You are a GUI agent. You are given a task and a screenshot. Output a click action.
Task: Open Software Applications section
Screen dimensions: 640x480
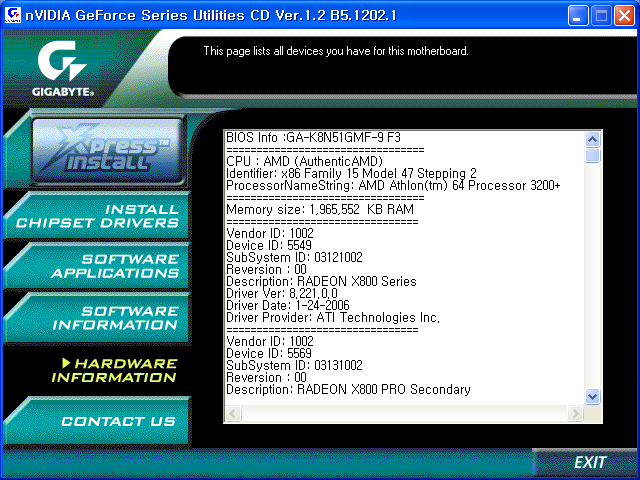point(97,266)
